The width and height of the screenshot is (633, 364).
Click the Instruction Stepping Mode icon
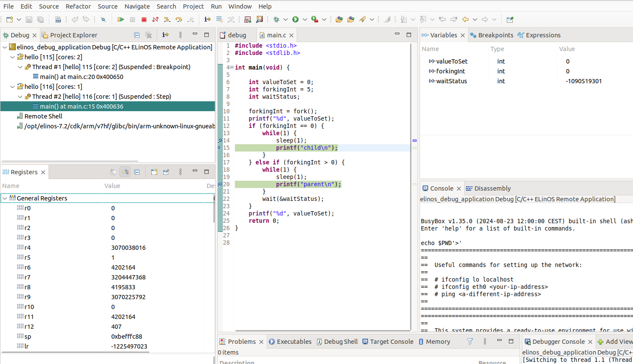pyautogui.click(x=207, y=19)
